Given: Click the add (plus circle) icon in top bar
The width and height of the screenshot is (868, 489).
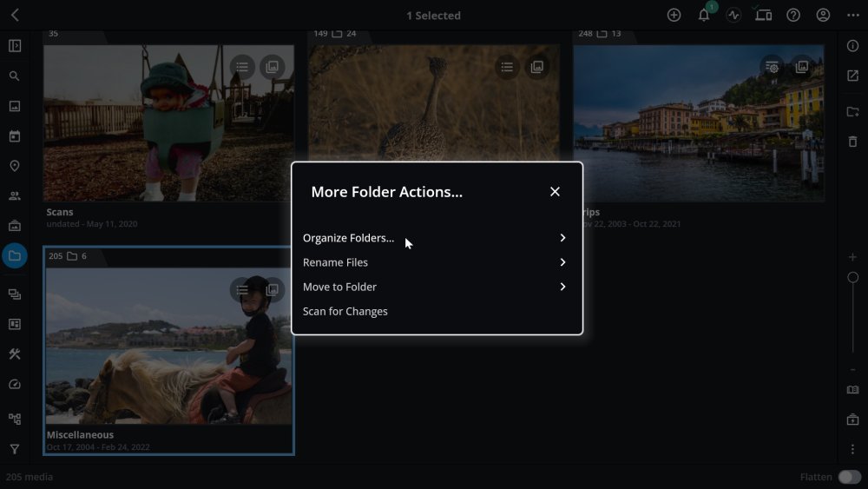Looking at the screenshot, I should [674, 15].
